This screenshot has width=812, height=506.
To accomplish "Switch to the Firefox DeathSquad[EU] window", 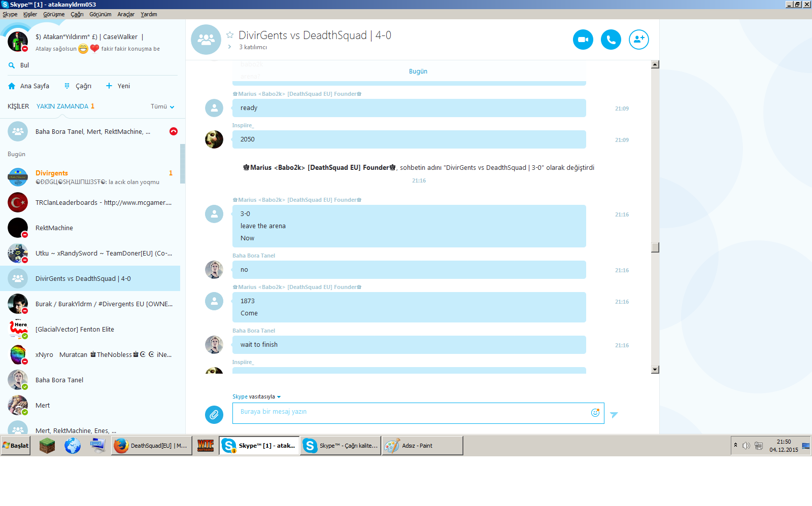I will coord(152,446).
